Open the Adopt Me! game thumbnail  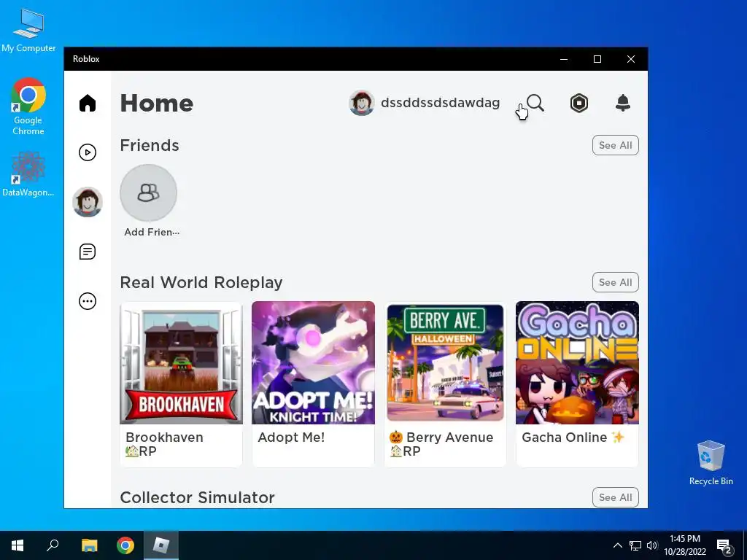314,362
